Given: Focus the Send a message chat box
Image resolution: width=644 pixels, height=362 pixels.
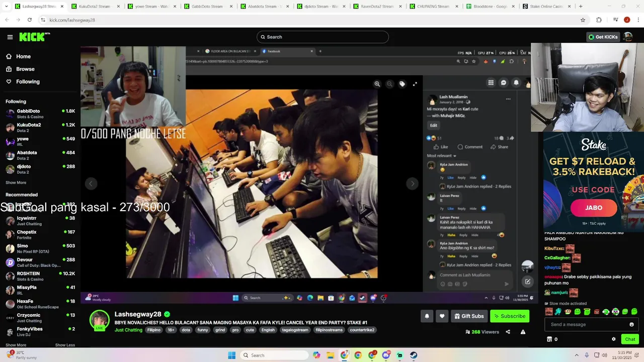Looking at the screenshot, I should [588, 324].
